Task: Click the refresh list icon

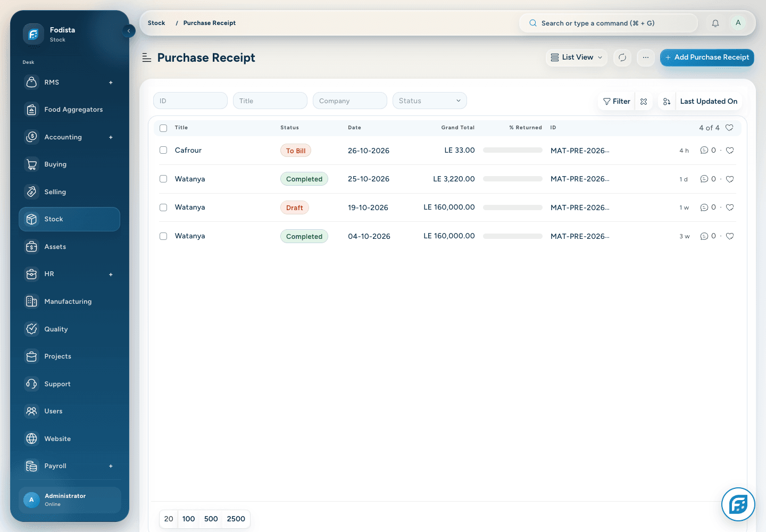Action: [622, 57]
